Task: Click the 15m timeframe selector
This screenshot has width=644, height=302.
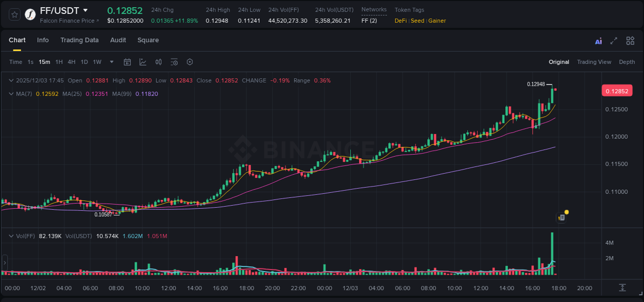Action: coord(44,62)
